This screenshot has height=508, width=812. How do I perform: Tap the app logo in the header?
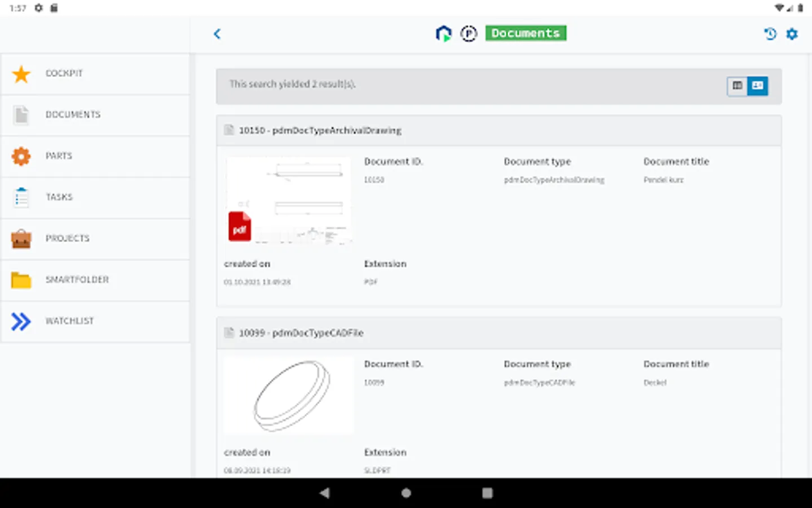pyautogui.click(x=444, y=34)
